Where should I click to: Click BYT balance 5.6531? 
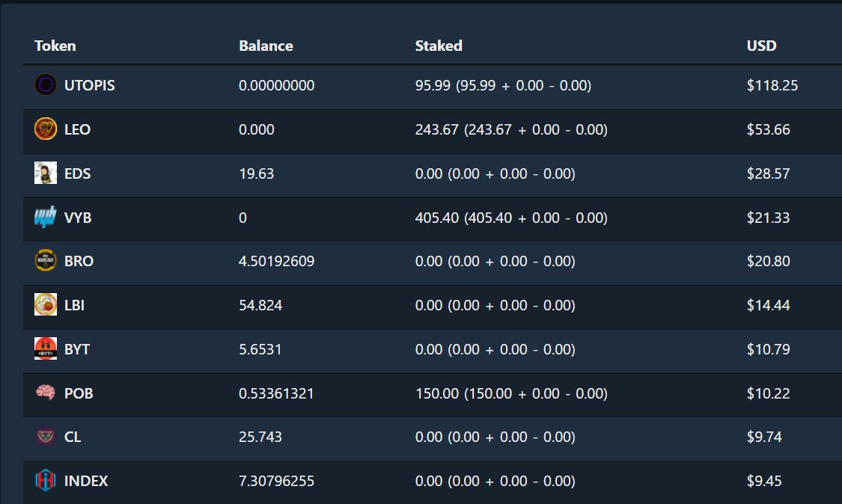260,349
